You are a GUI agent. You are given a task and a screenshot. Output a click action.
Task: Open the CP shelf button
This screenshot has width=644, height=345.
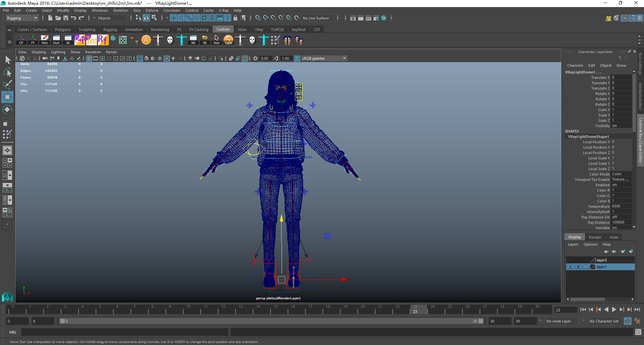(x=21, y=40)
